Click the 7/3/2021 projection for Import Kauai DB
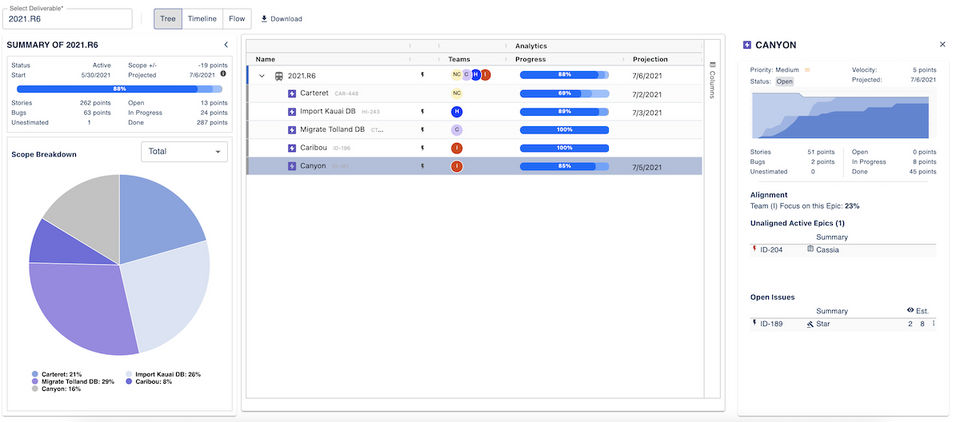 pos(647,113)
